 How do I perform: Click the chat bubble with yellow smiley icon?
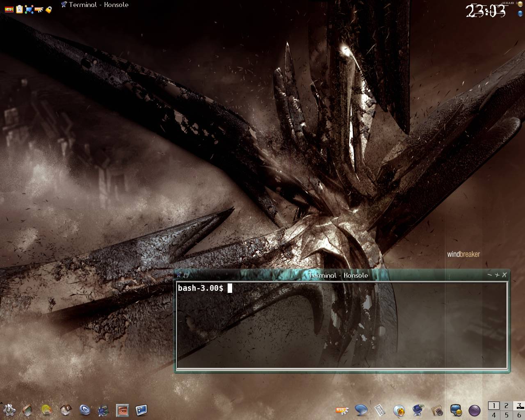pos(456,410)
